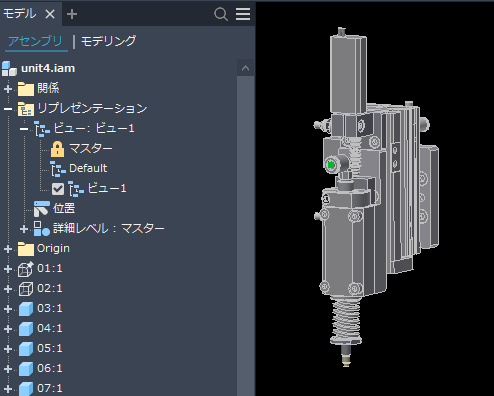The height and width of the screenshot is (396, 494).
Task: Click the ビュー1 view representation icon
Action: (76, 189)
